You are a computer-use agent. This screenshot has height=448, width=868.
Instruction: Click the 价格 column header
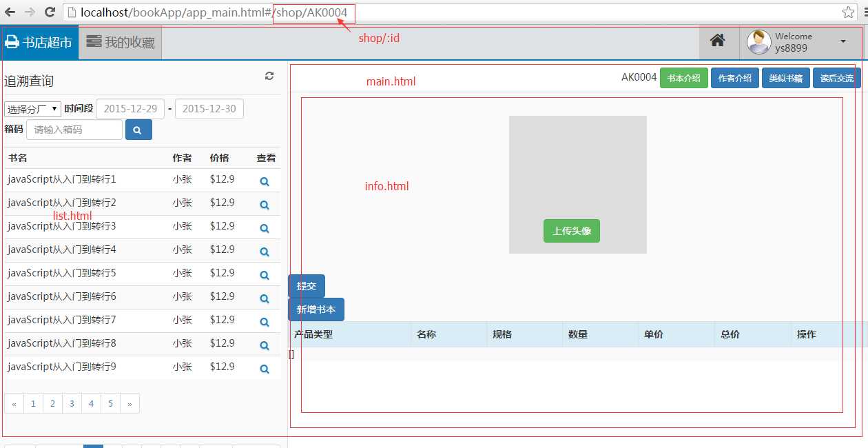click(x=220, y=158)
